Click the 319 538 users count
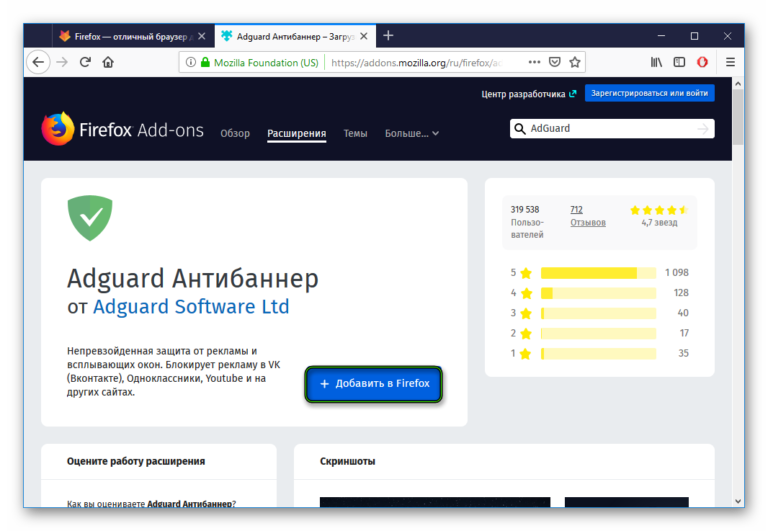 click(525, 210)
